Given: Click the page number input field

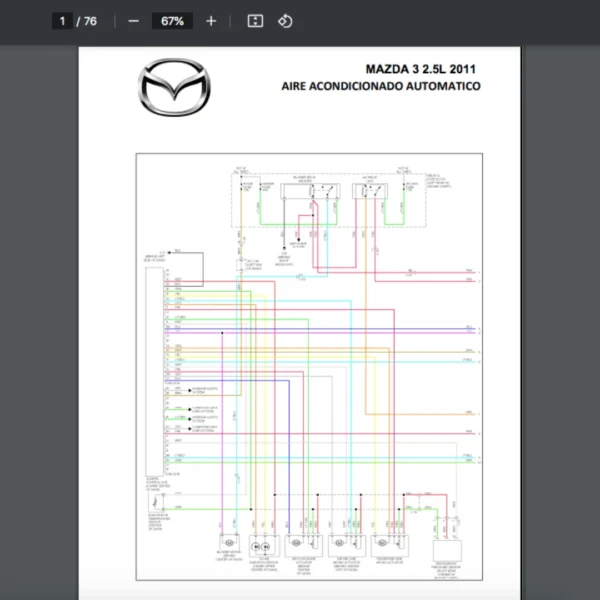Looking at the screenshot, I should (62, 21).
